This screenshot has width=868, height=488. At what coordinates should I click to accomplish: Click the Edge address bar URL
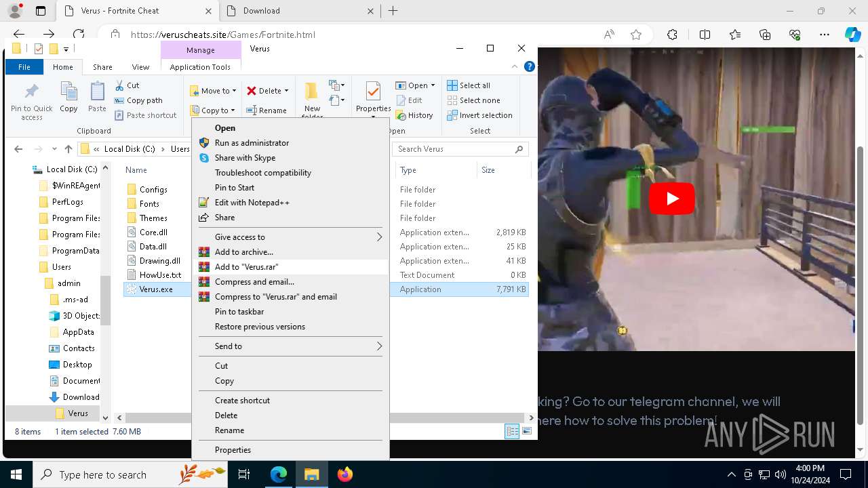[x=223, y=35]
